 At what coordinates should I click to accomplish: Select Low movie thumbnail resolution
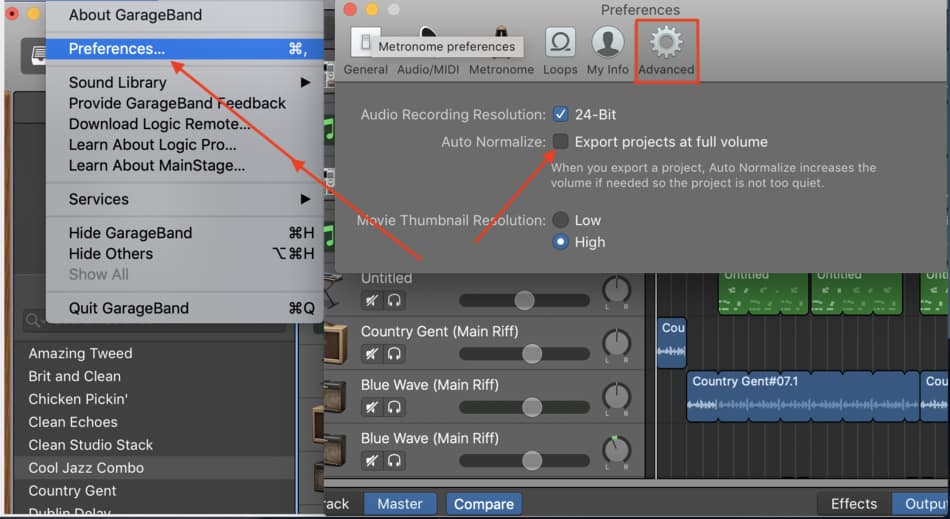(560, 219)
